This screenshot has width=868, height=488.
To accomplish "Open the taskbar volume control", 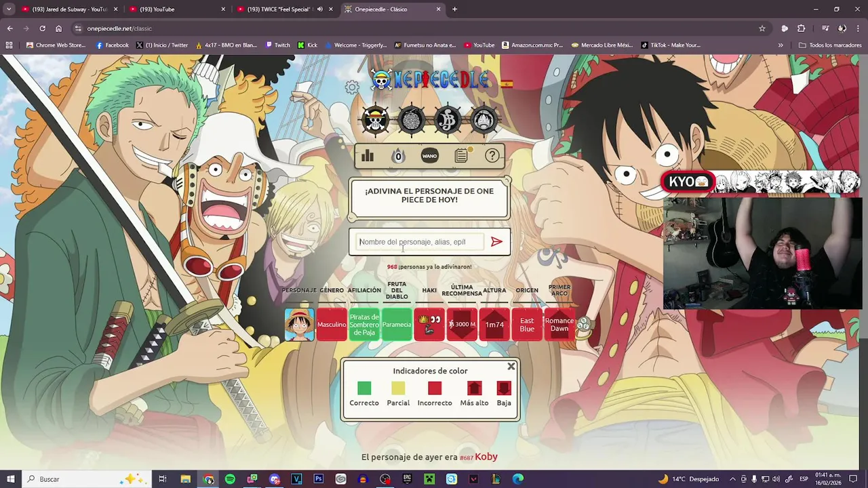I will point(776,479).
